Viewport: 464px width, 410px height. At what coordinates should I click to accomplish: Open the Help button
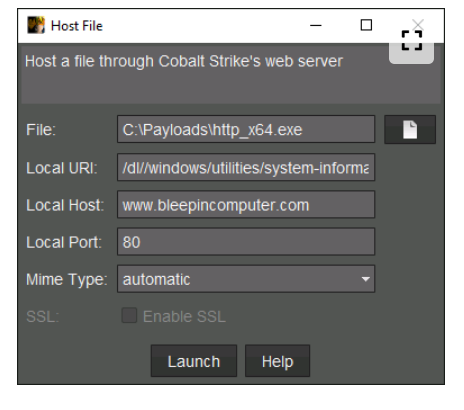pyautogui.click(x=277, y=361)
